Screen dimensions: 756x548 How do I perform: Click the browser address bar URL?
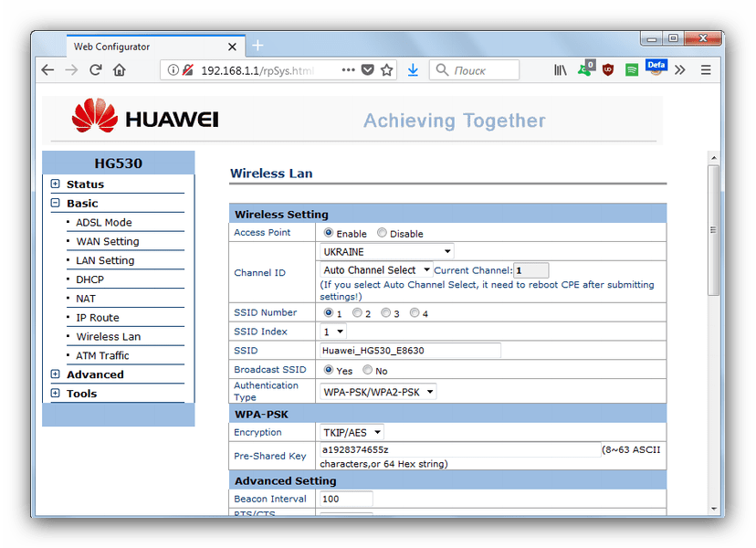(257, 71)
